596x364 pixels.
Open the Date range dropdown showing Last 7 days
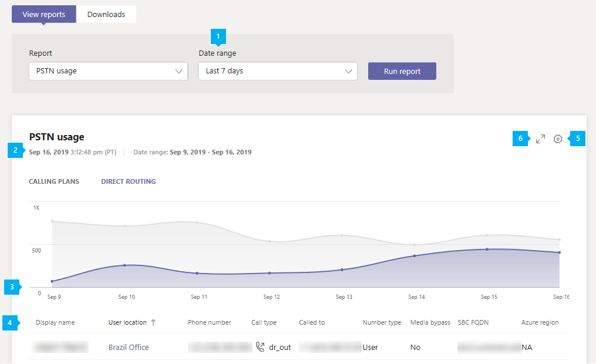point(278,71)
